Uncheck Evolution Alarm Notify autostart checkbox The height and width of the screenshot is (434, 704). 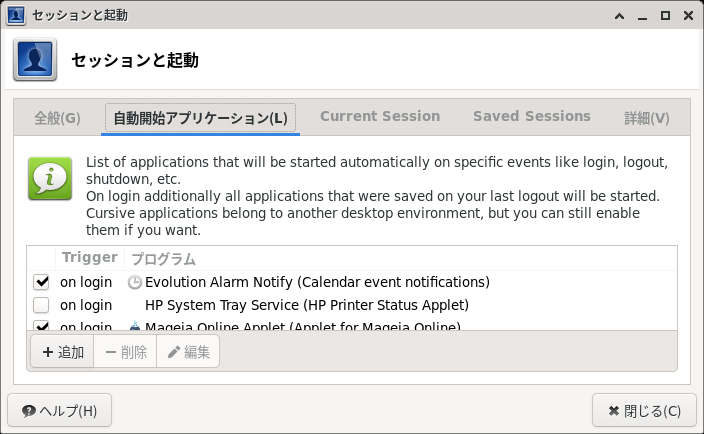pyautogui.click(x=41, y=282)
